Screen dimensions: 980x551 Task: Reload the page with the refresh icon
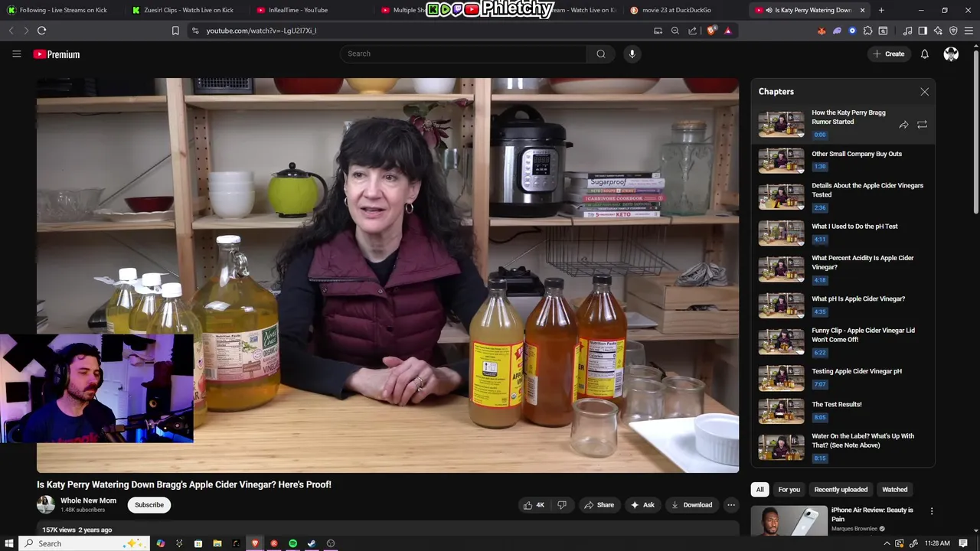tap(41, 31)
